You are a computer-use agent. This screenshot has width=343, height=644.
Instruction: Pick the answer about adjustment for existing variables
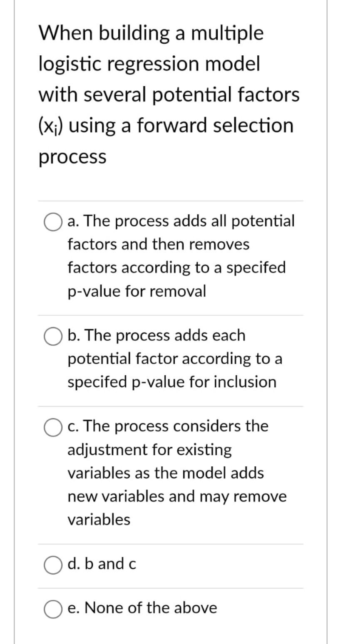click(175, 472)
